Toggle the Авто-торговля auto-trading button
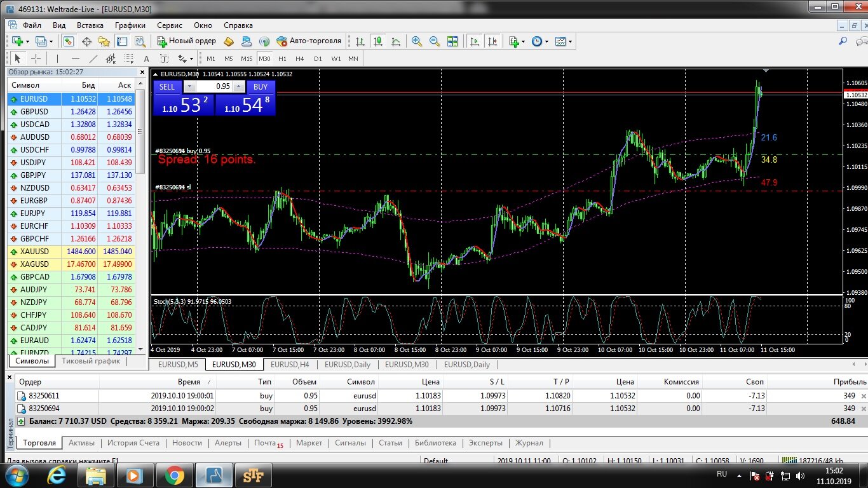This screenshot has height=488, width=868. pos(309,41)
